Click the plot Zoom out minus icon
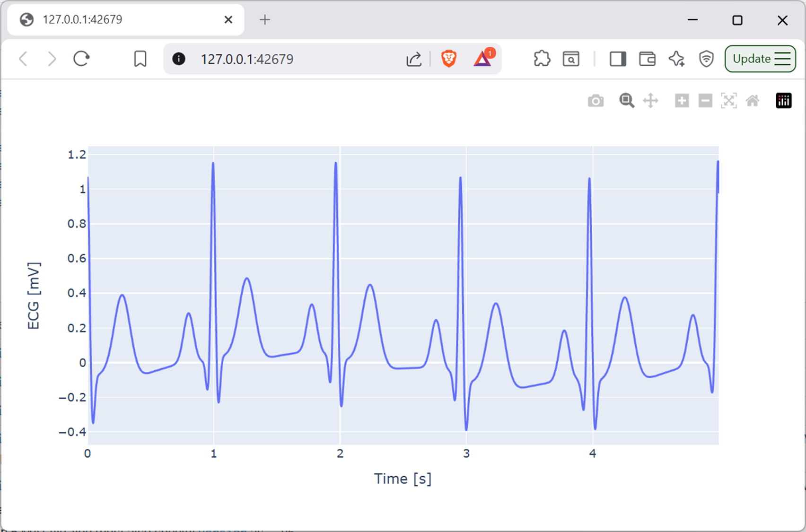This screenshot has width=806, height=532. tap(705, 101)
